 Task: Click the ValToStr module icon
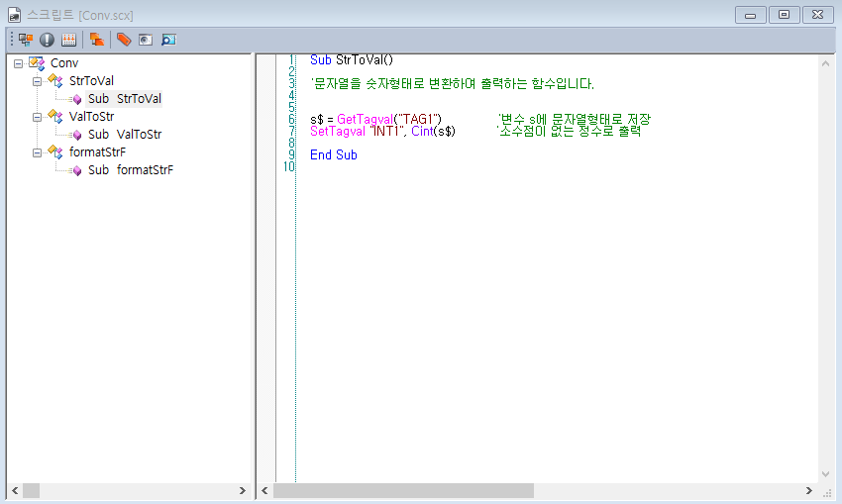coord(55,117)
